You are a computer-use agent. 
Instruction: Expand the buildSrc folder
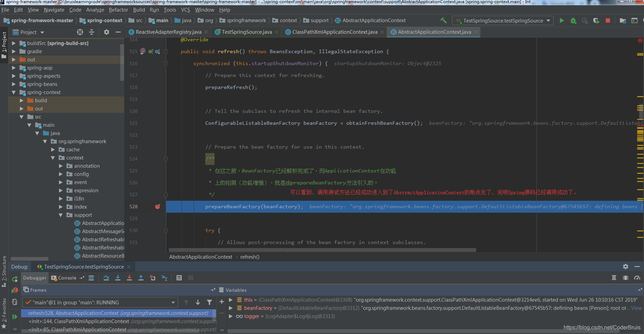pos(14,43)
